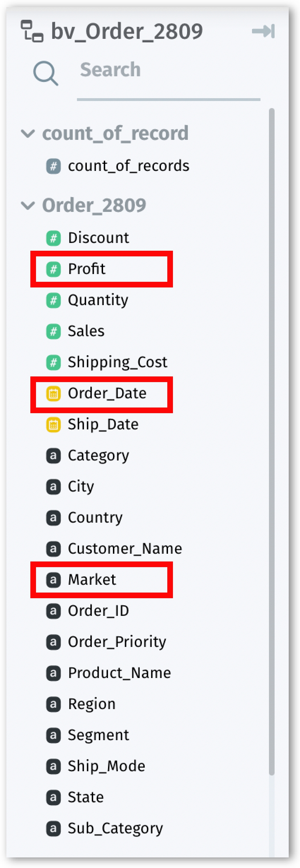
Task: Click the collapse panel arrow icon
Action: [x=263, y=31]
